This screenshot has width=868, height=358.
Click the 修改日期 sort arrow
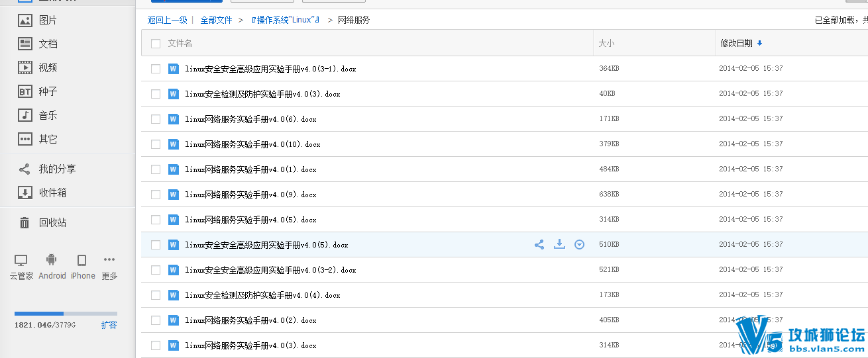pyautogui.click(x=759, y=43)
